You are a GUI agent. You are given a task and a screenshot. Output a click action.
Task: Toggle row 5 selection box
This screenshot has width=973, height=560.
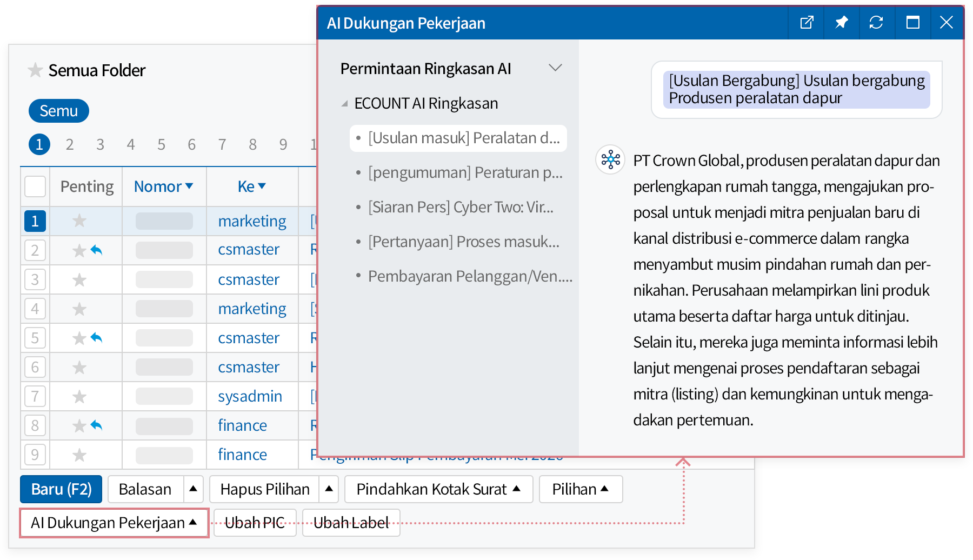click(x=35, y=338)
